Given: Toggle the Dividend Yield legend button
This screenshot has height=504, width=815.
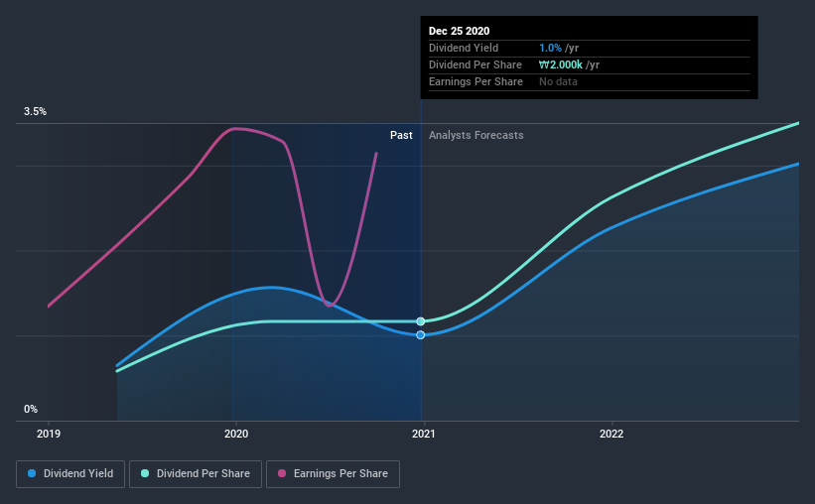Looking at the screenshot, I should coord(70,474).
